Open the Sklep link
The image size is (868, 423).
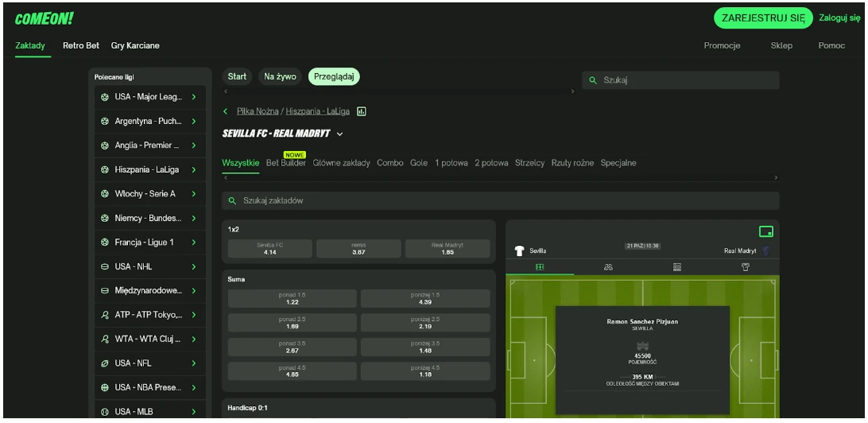(x=781, y=45)
